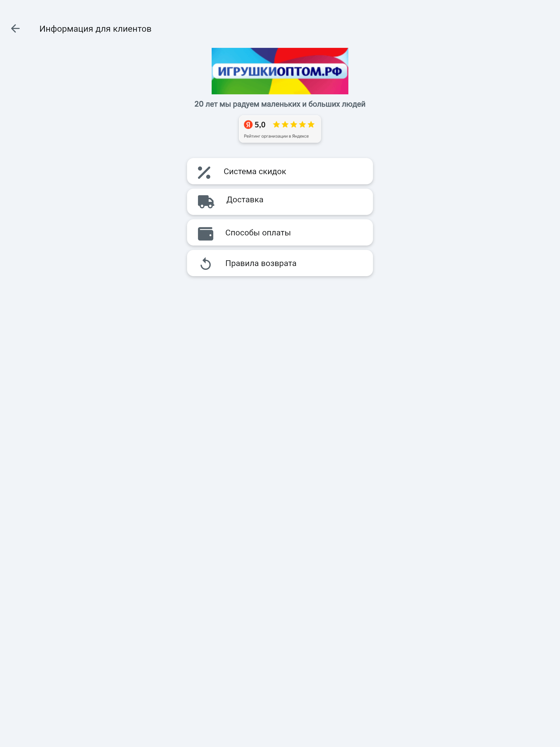The height and width of the screenshot is (747, 560).
Task: Click the percent discount icon
Action: point(204,173)
